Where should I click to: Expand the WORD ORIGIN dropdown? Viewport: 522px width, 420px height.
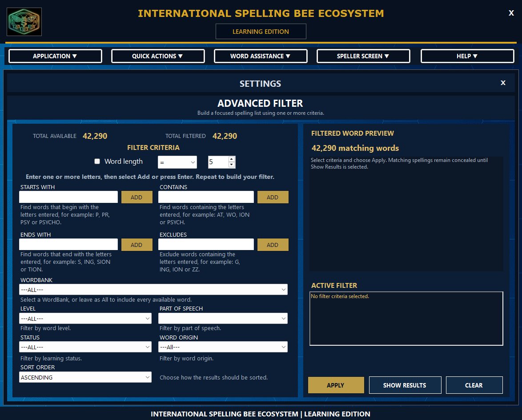[x=223, y=347]
